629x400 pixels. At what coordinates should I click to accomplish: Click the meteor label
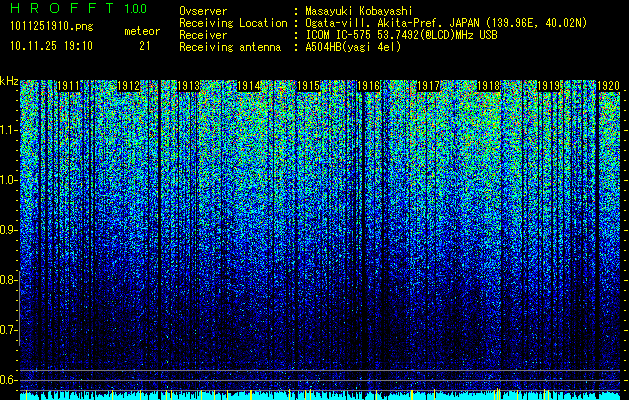click(x=142, y=31)
